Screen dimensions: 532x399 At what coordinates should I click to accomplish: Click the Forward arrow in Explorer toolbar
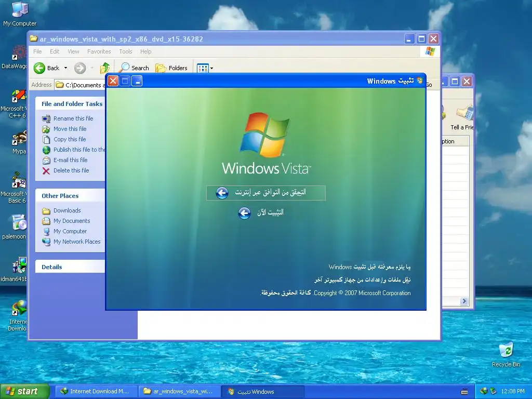80,68
